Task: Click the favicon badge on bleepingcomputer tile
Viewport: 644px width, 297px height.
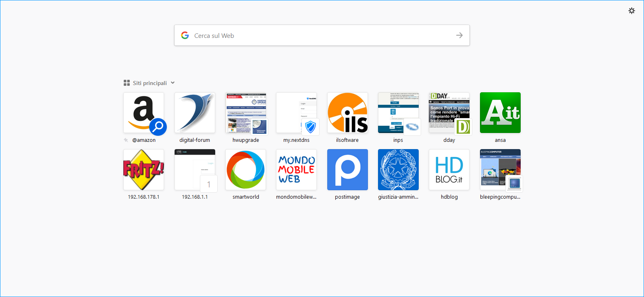Action: [514, 184]
